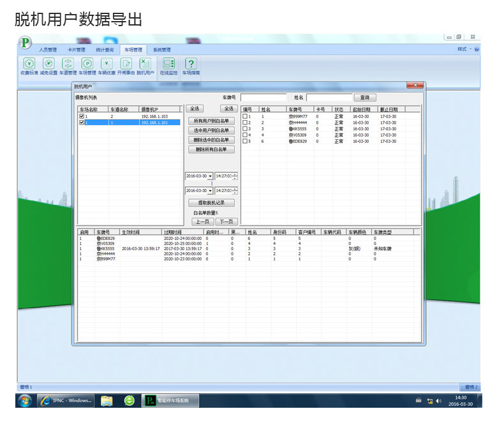
Task: Click the 查询 search button
Action: coord(364,98)
